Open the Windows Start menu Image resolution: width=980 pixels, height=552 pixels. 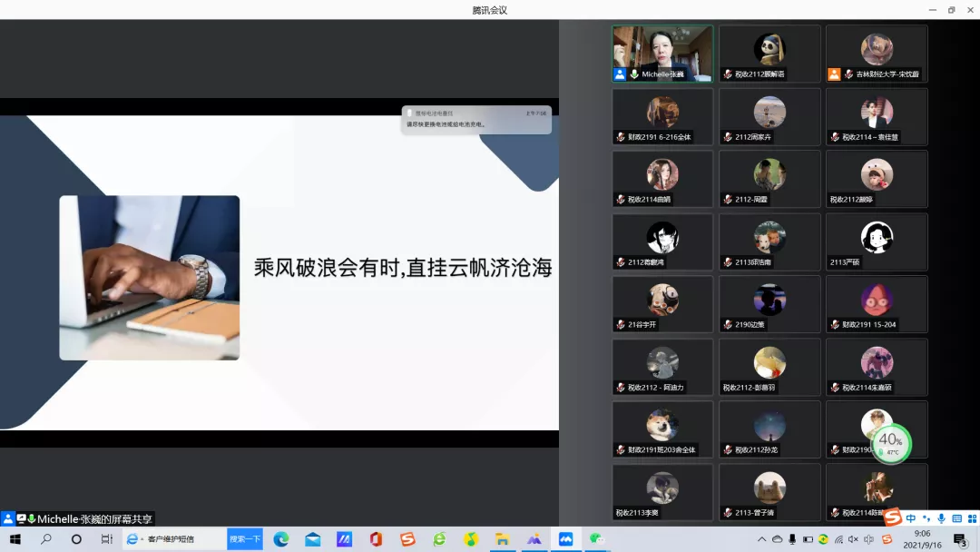click(15, 539)
